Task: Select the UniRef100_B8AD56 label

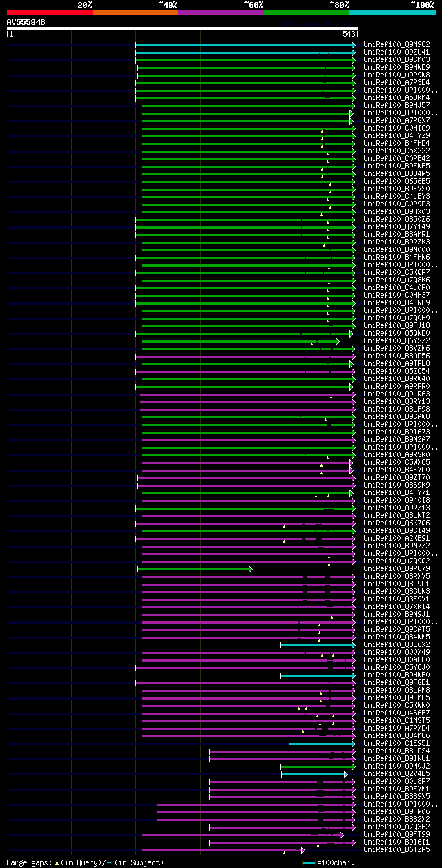Action: tap(396, 356)
